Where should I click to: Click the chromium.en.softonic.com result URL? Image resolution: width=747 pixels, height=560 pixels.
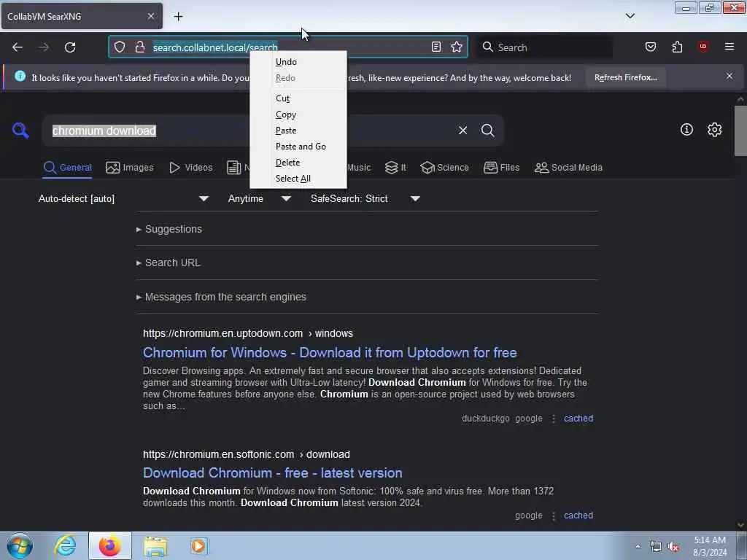pos(247,454)
